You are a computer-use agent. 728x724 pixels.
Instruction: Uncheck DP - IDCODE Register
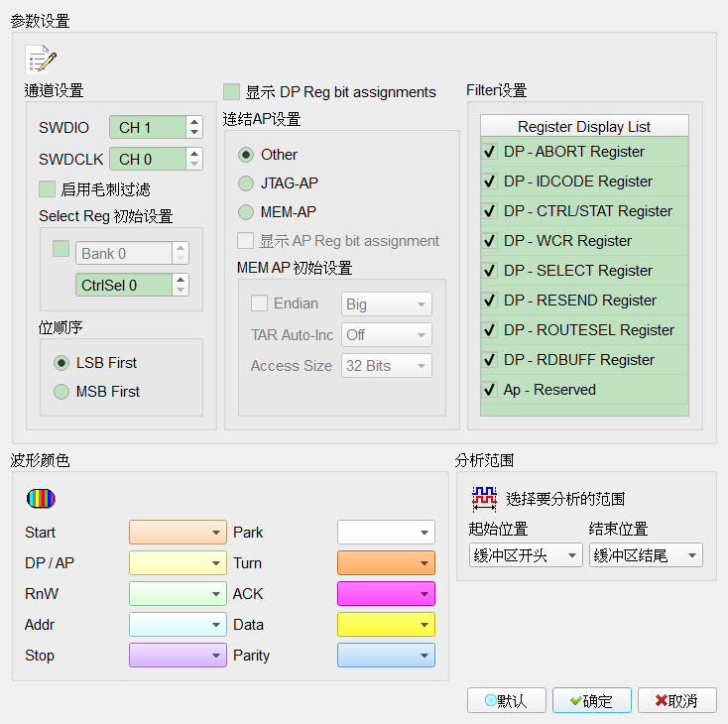[x=489, y=181]
